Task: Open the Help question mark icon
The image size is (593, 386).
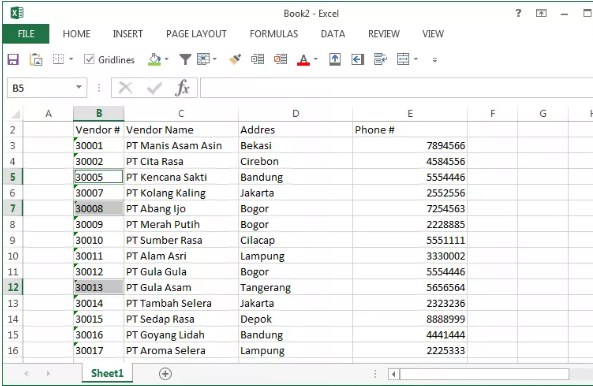Action: click(518, 13)
